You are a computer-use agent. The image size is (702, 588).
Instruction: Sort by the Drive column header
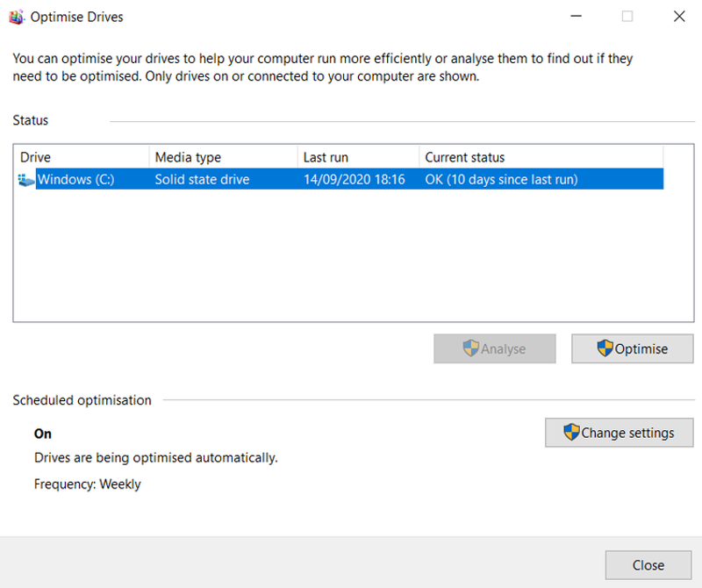(82, 157)
